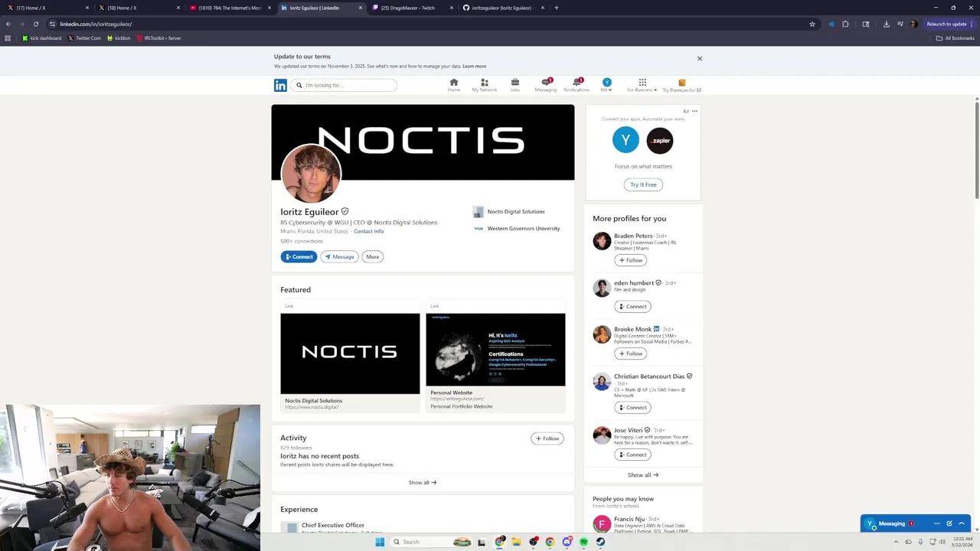Compose new message in Messaging overlay

pyautogui.click(x=949, y=523)
